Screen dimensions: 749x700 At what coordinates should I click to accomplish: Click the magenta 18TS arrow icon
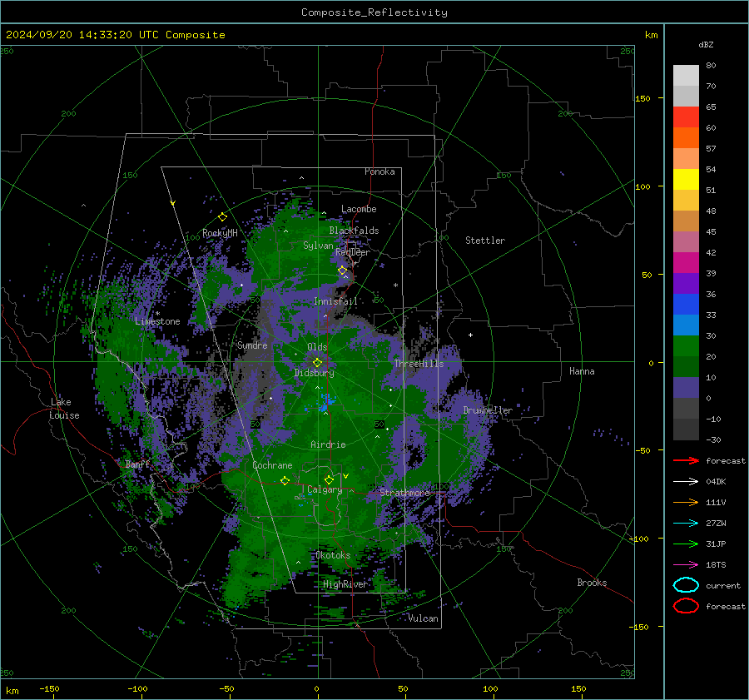tap(686, 565)
